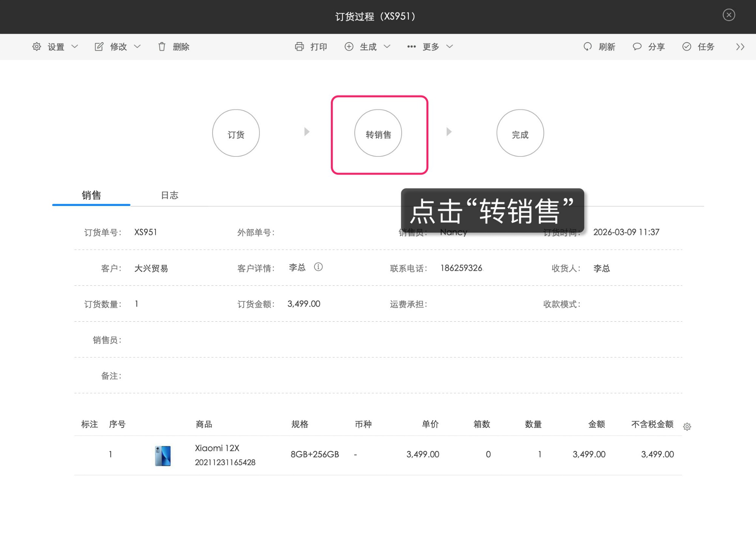Viewport: 756px width, 542px height.
Task: Expand the 修改 dropdown chevron
Action: 138,46
